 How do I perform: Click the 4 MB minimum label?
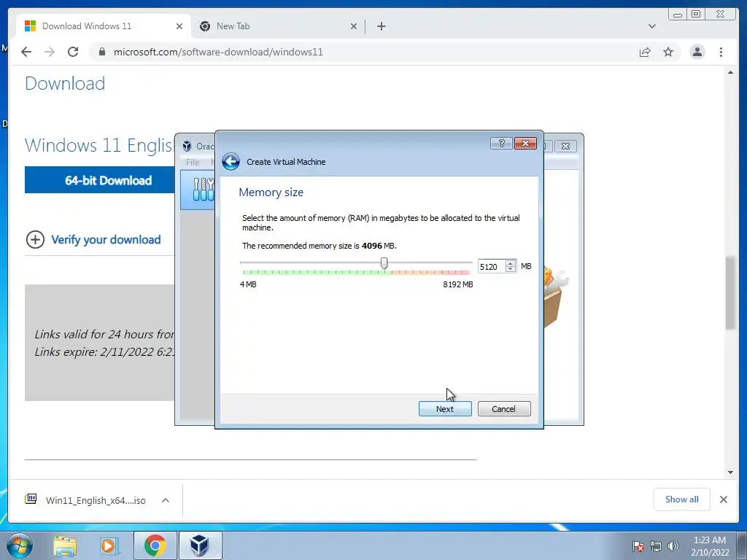[x=248, y=284]
